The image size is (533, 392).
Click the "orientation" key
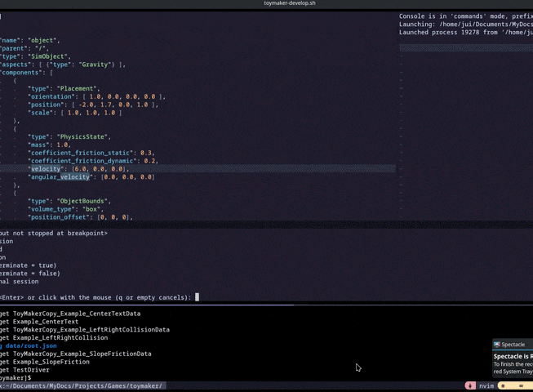click(51, 96)
